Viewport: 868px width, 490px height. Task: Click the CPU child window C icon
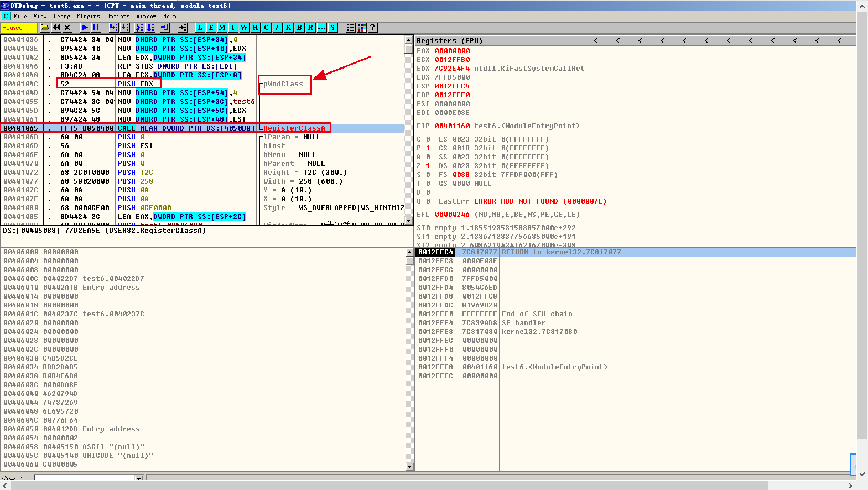6,16
